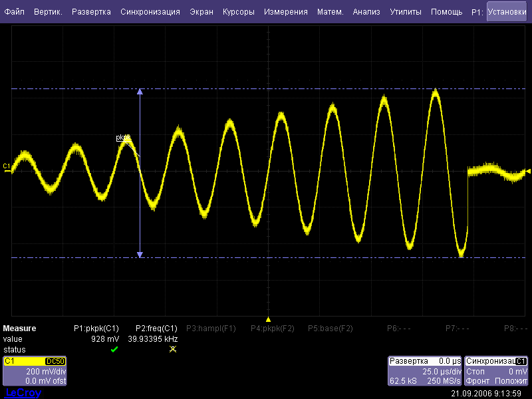This screenshot has width=532, height=399.
Task: Click the P2 frequency status warning icon
Action: coord(173,349)
